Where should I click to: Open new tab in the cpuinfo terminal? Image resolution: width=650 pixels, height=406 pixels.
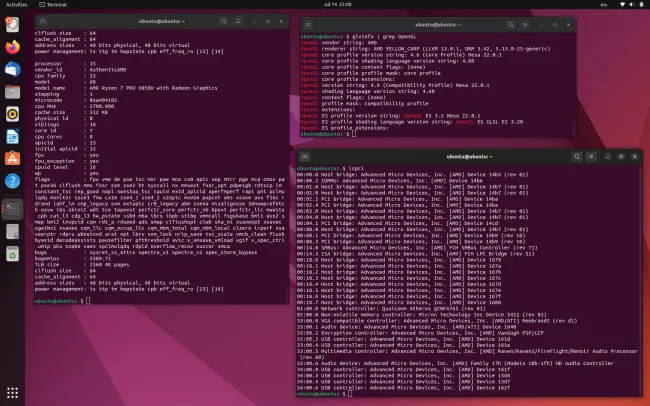(x=42, y=21)
